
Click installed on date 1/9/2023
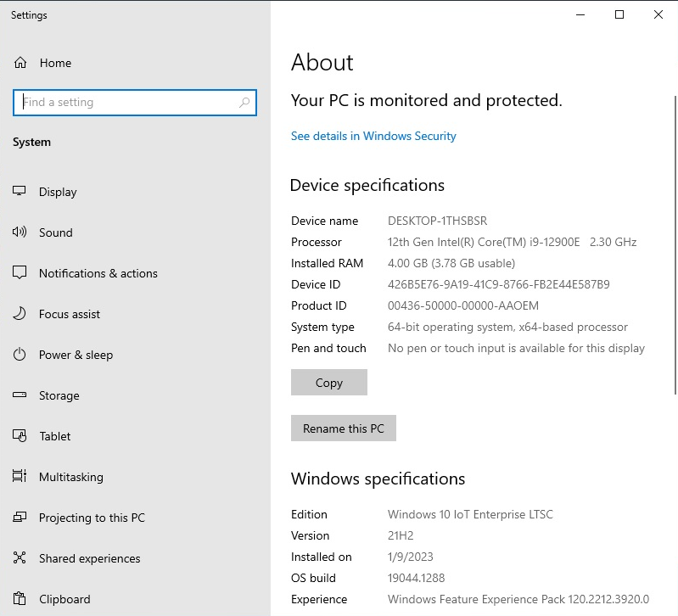[x=411, y=557]
